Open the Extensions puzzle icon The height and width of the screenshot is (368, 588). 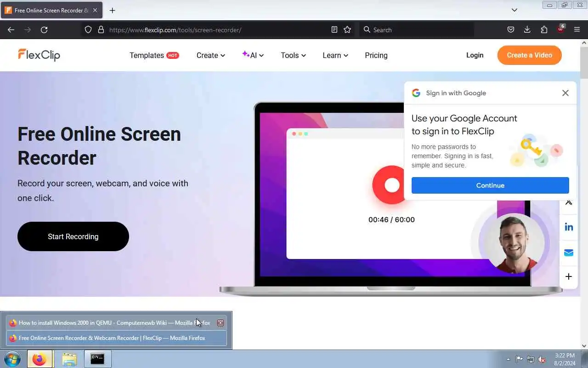(544, 29)
